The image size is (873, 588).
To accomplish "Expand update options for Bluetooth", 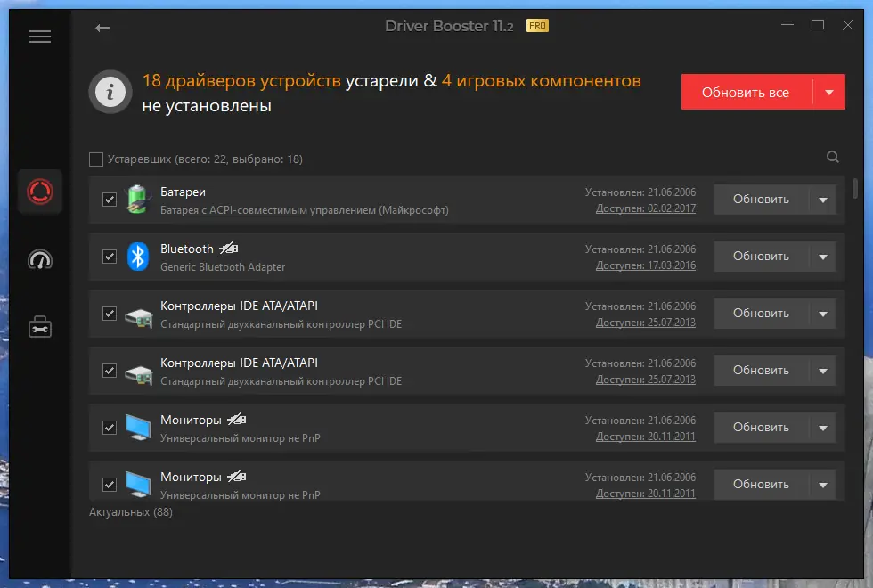I will coord(823,257).
